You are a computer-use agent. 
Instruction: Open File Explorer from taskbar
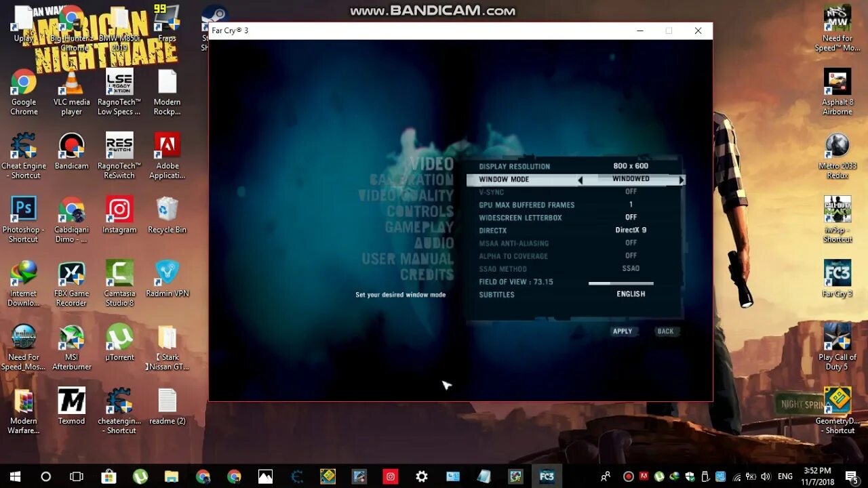pos(172,476)
